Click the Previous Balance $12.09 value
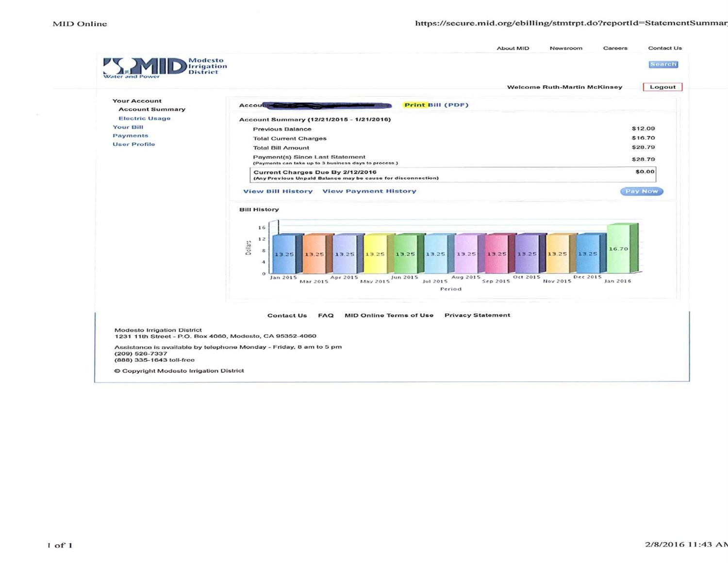 [643, 129]
